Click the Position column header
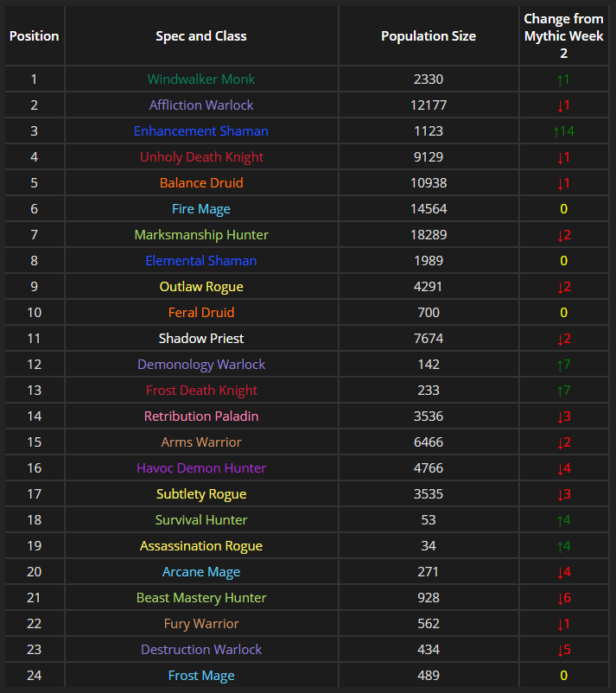The image size is (616, 693). tap(34, 36)
